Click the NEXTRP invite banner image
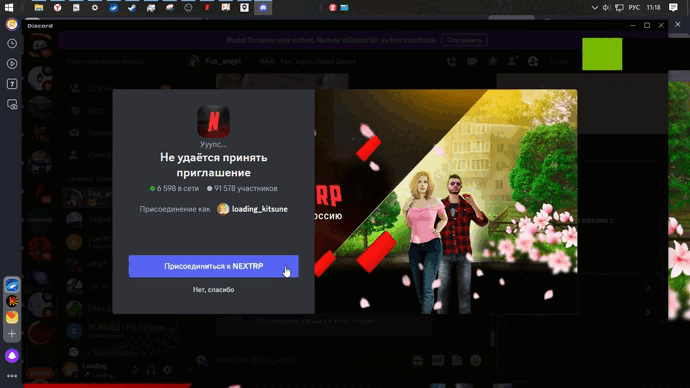The image size is (690, 388). coord(446,201)
